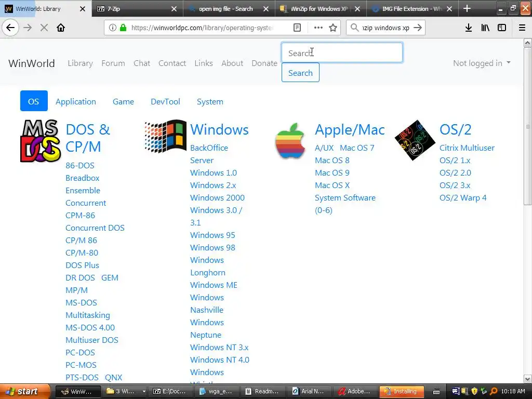This screenshot has width=532, height=399.
Task: Select the DevTool category tab
Action: click(x=165, y=101)
